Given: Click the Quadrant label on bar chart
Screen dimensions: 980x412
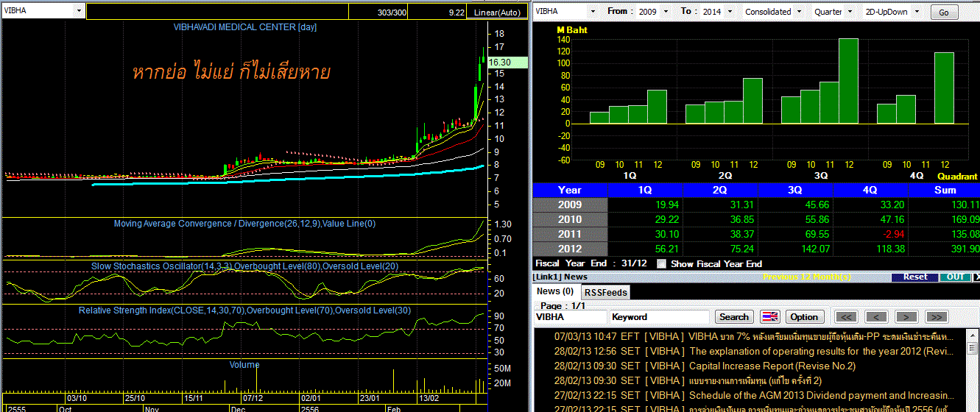Looking at the screenshot, I should [x=957, y=177].
